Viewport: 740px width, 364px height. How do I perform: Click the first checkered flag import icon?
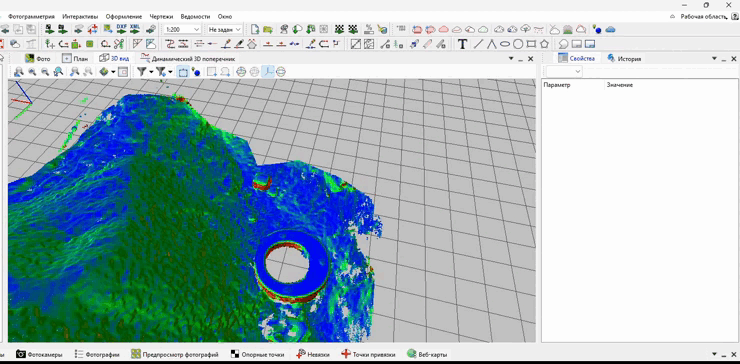pos(339,29)
